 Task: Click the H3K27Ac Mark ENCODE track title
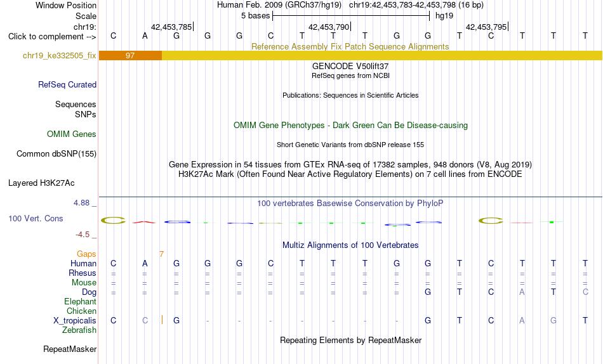point(350,174)
